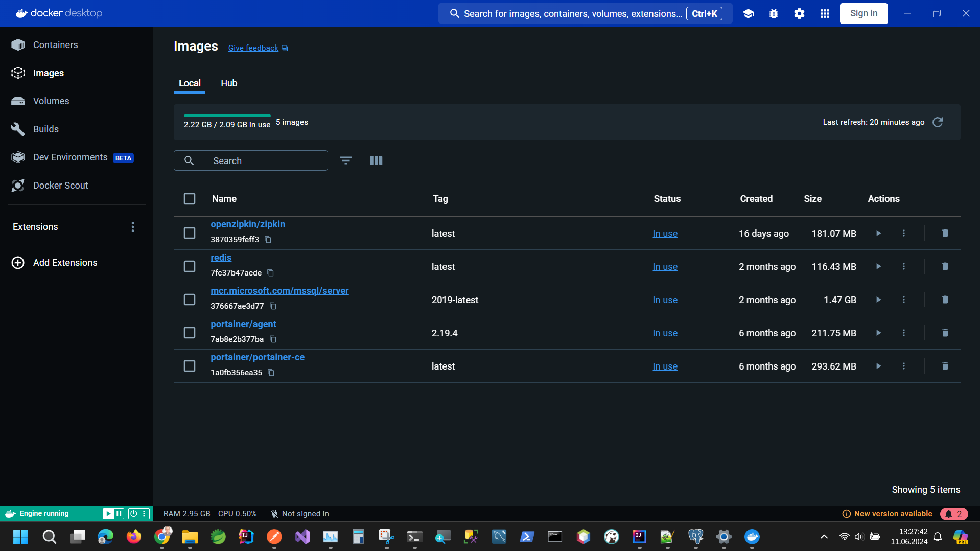
Task: Open column display options icon
Action: pyautogui.click(x=376, y=160)
